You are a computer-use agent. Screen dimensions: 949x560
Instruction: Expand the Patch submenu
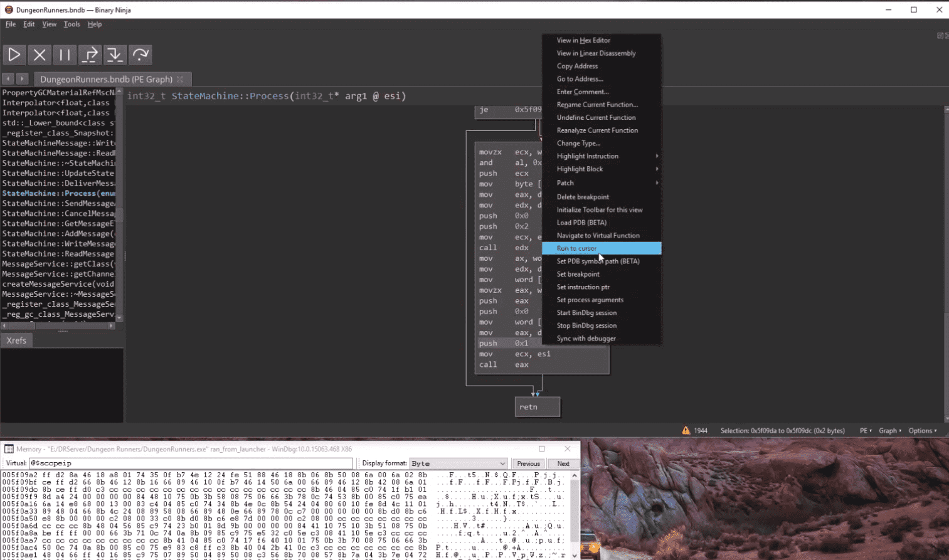(x=602, y=182)
